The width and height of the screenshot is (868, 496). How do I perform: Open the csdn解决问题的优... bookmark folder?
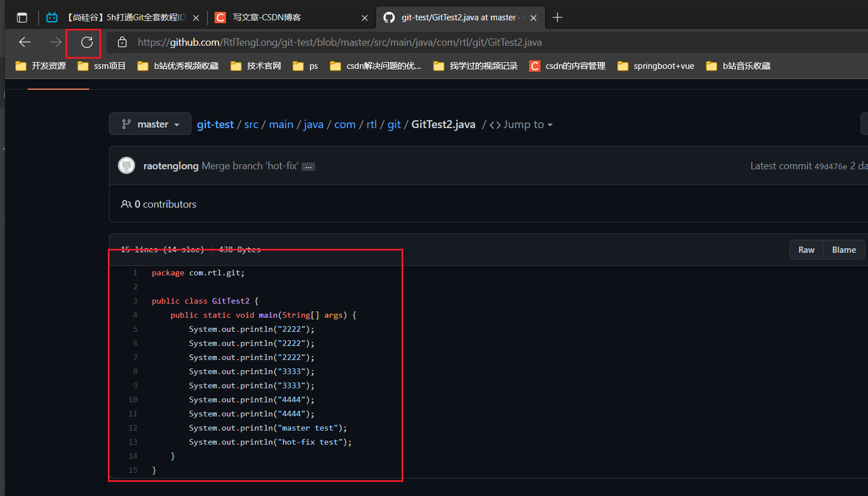[376, 66]
